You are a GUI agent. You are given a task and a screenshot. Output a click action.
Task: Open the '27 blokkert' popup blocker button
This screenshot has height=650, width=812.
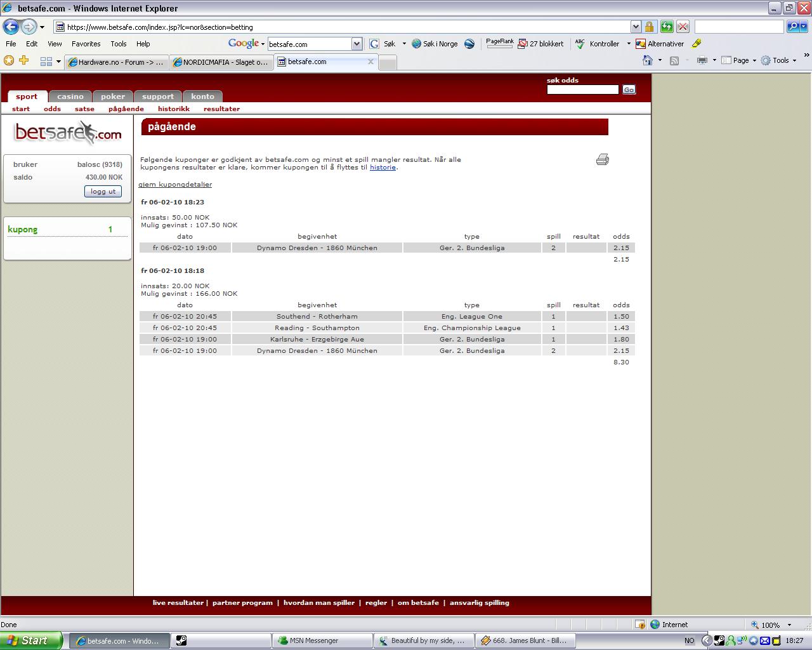540,44
